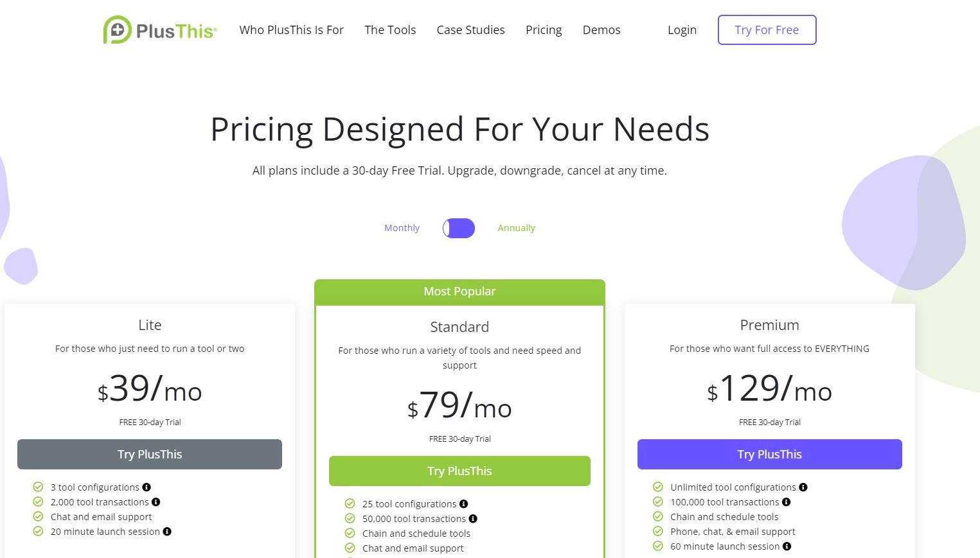Screen dimensions: 980x558
Task: Click info icon beside 3 tool configurations
Action: tap(147, 487)
